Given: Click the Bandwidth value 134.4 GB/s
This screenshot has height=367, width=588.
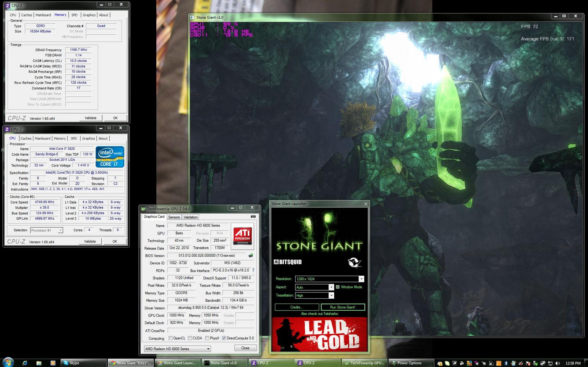Looking at the screenshot, I should 238,300.
